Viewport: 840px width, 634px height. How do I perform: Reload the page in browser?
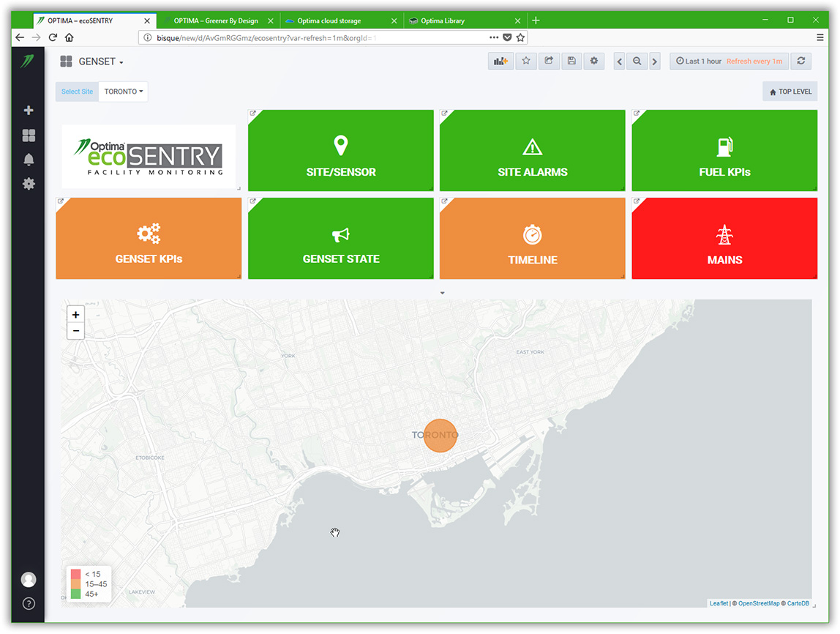tap(53, 37)
